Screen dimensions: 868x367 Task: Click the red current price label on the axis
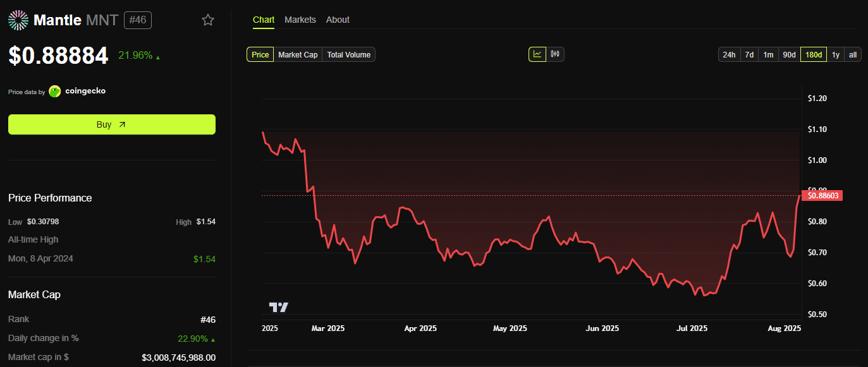(823, 196)
